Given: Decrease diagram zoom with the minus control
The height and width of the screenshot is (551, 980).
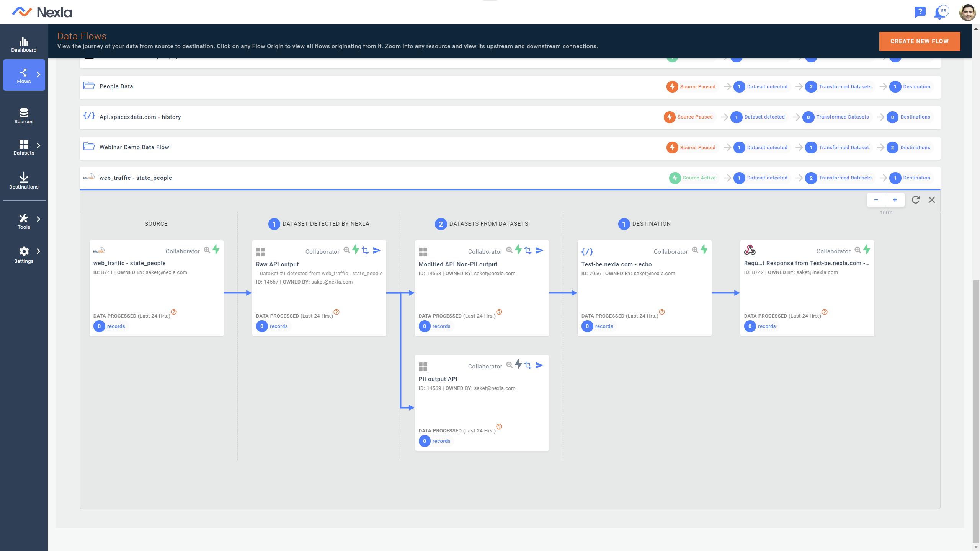Looking at the screenshot, I should [876, 200].
